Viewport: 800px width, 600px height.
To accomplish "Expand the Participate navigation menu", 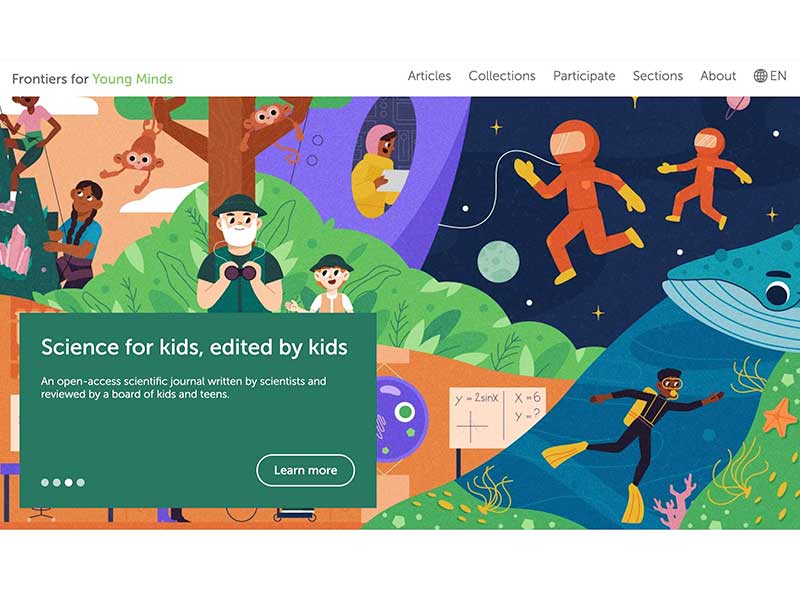I will (x=584, y=76).
